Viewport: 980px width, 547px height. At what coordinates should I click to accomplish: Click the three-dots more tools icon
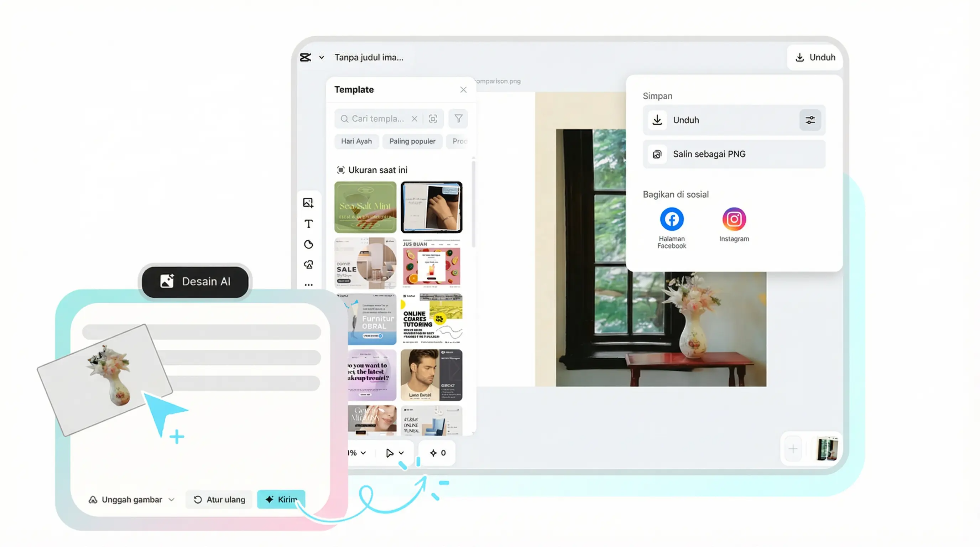tap(308, 285)
